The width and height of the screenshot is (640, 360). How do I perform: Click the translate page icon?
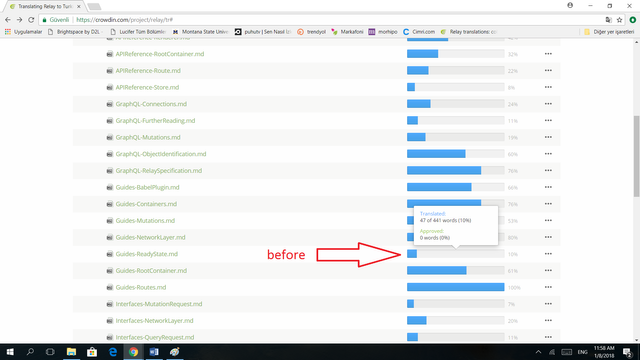click(609, 20)
